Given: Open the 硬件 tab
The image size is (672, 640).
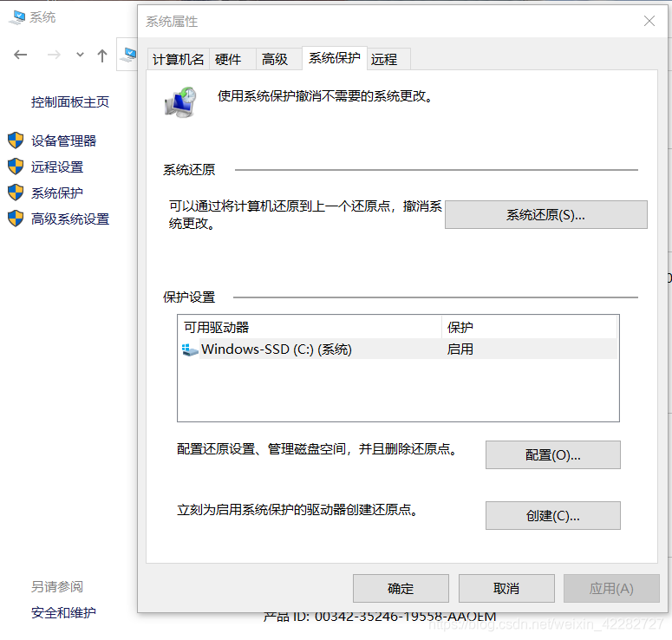Looking at the screenshot, I should coord(232,59).
